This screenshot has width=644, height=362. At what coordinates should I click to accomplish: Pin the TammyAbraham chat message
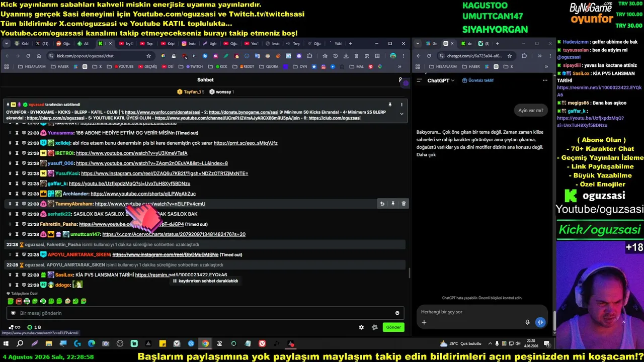[393, 204]
